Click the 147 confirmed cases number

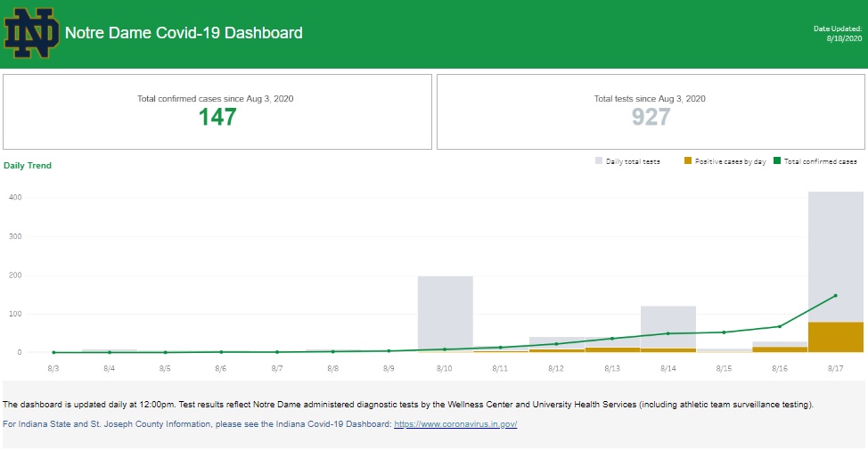pyautogui.click(x=217, y=117)
